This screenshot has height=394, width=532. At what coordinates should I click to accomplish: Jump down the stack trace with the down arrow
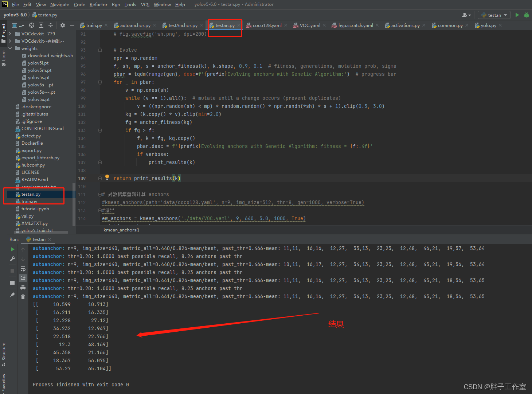tap(23, 259)
